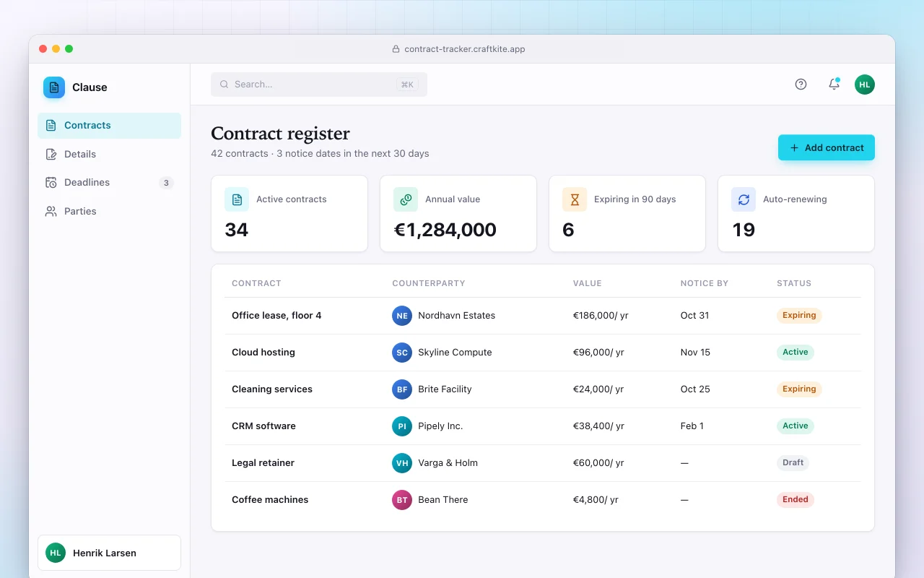Viewport: 924px width, 578px height.
Task: Click the Active status on Cloud hosting
Action: point(796,353)
